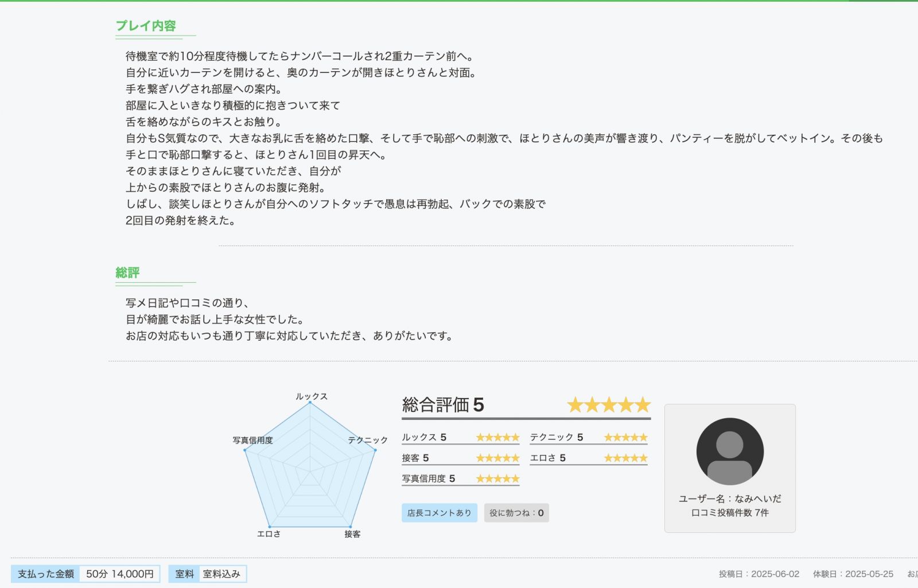Click the center of the radar chart

tap(310, 472)
